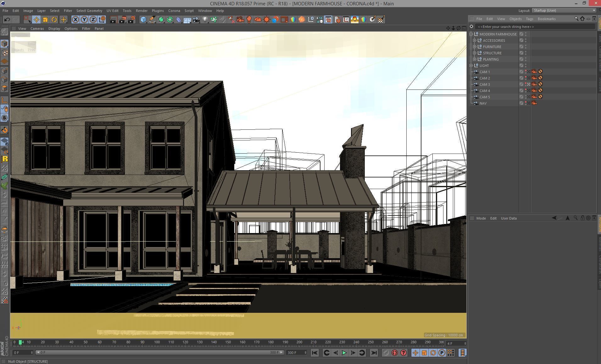Set CAM 4 as the active camera
This screenshot has height=364, width=601.
click(x=529, y=90)
